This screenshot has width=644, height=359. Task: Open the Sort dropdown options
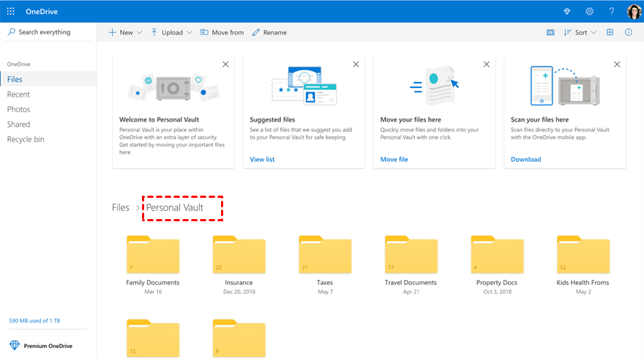pyautogui.click(x=580, y=32)
